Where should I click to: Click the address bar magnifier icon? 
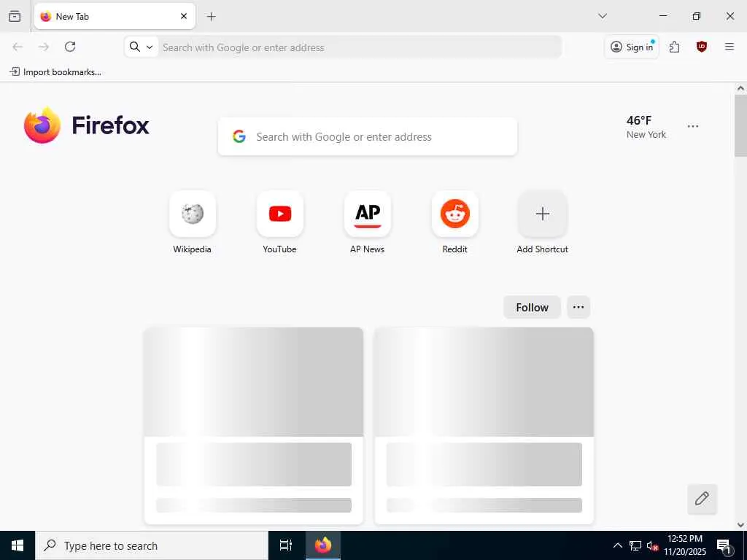135,47
